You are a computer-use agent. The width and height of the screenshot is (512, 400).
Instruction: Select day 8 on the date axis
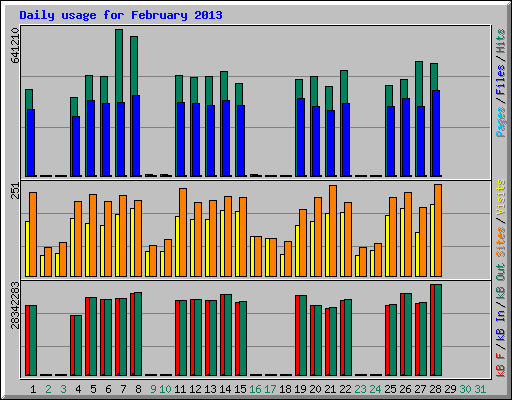[x=138, y=389]
